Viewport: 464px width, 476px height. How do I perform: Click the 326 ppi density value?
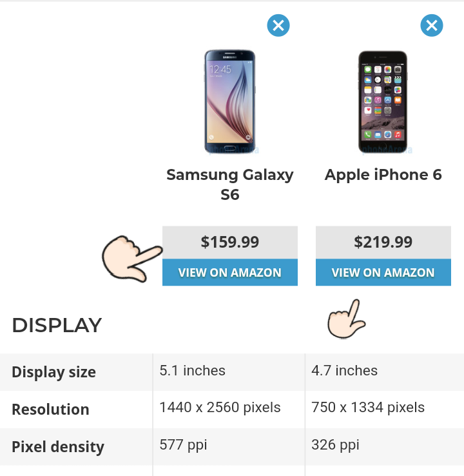(336, 445)
